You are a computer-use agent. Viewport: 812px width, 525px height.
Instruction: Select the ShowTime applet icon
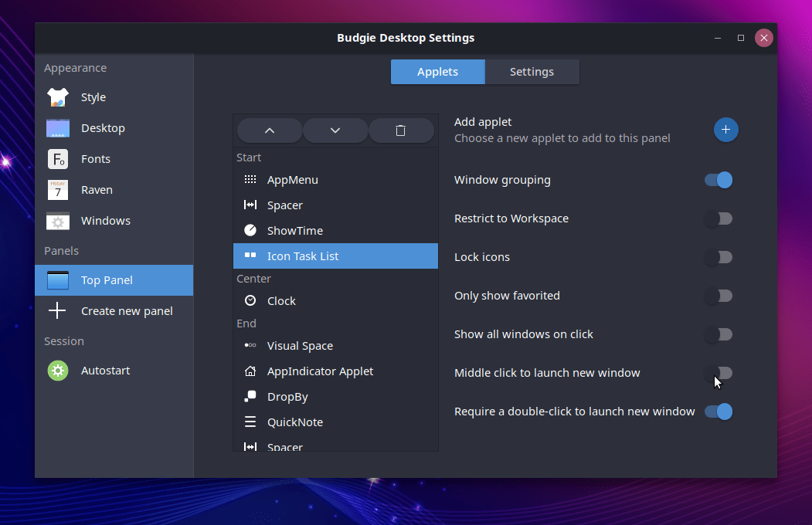tap(250, 231)
